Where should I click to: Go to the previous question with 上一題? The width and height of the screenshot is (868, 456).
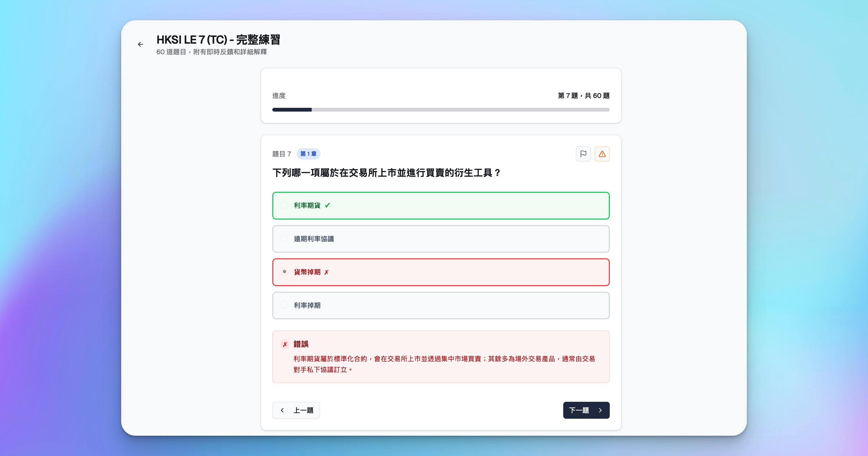point(296,410)
